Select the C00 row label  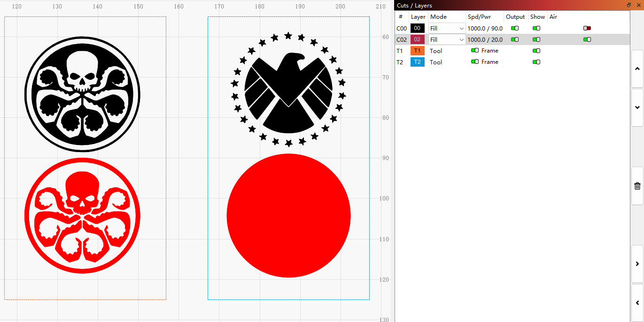click(402, 29)
